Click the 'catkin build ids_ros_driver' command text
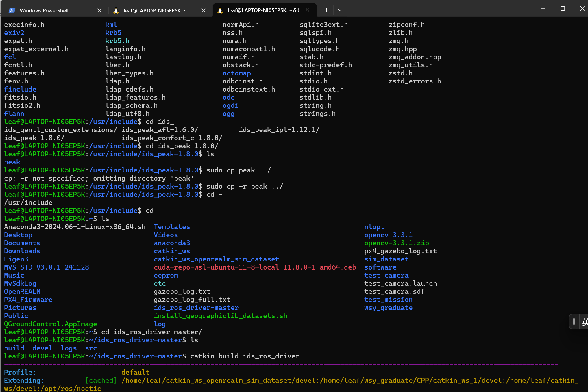Image resolution: width=588 pixels, height=392 pixels. [245, 356]
